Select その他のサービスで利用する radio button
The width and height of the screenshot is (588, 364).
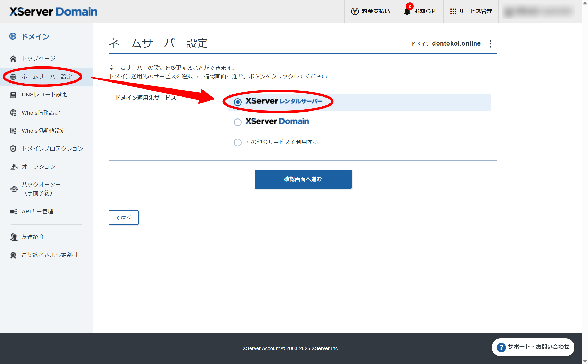[238, 142]
